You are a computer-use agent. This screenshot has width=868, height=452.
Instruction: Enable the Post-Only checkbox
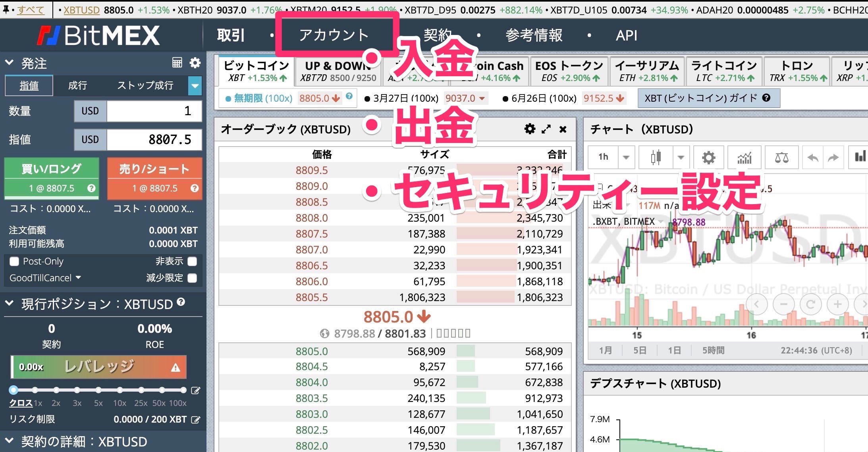tap(14, 261)
